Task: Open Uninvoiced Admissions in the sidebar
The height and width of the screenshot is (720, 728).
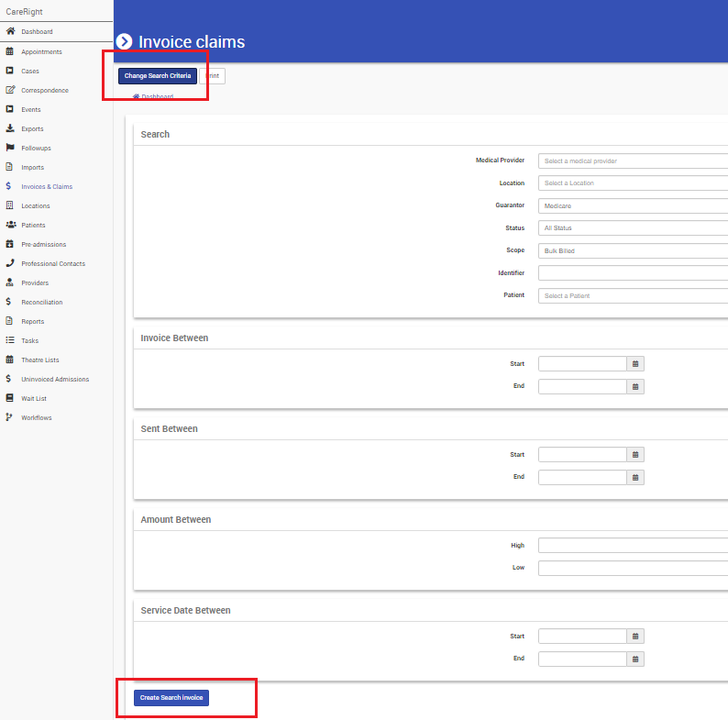Action: pos(55,380)
